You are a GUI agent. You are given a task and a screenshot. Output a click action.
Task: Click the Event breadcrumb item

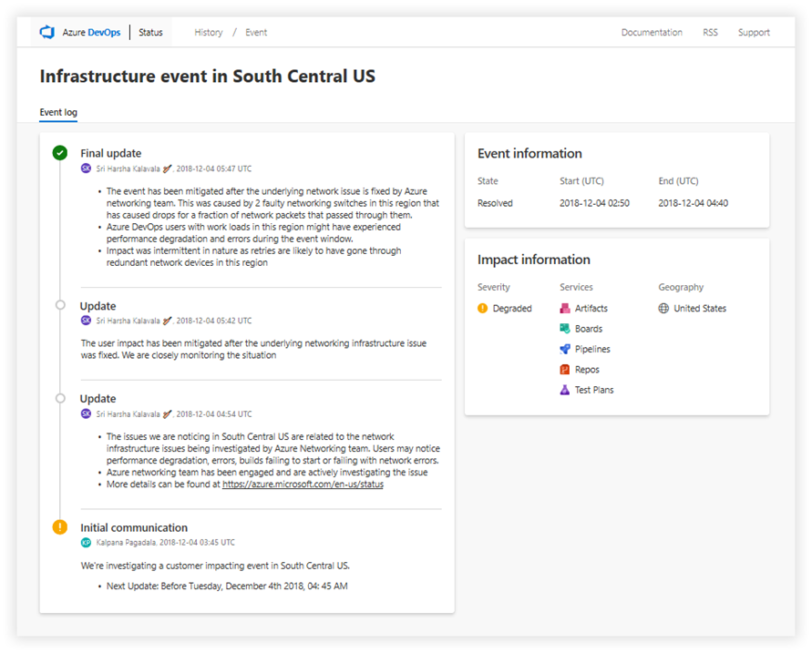pyautogui.click(x=256, y=32)
